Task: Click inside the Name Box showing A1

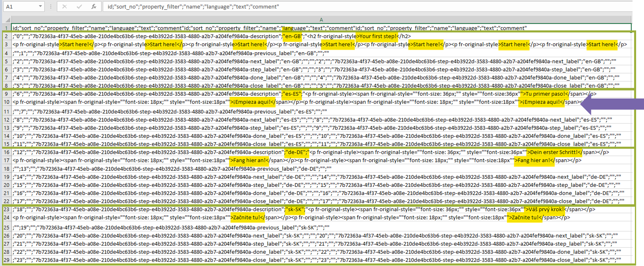Action: pyautogui.click(x=20, y=6)
